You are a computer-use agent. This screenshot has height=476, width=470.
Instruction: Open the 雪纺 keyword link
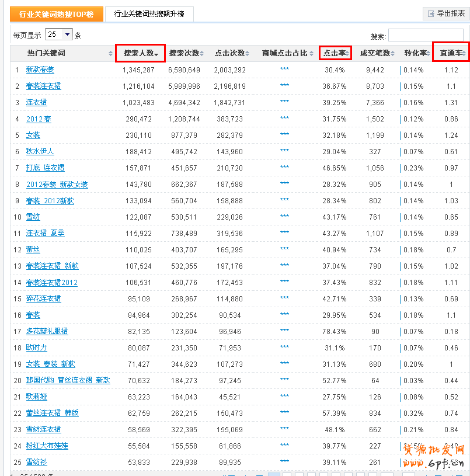(33, 217)
